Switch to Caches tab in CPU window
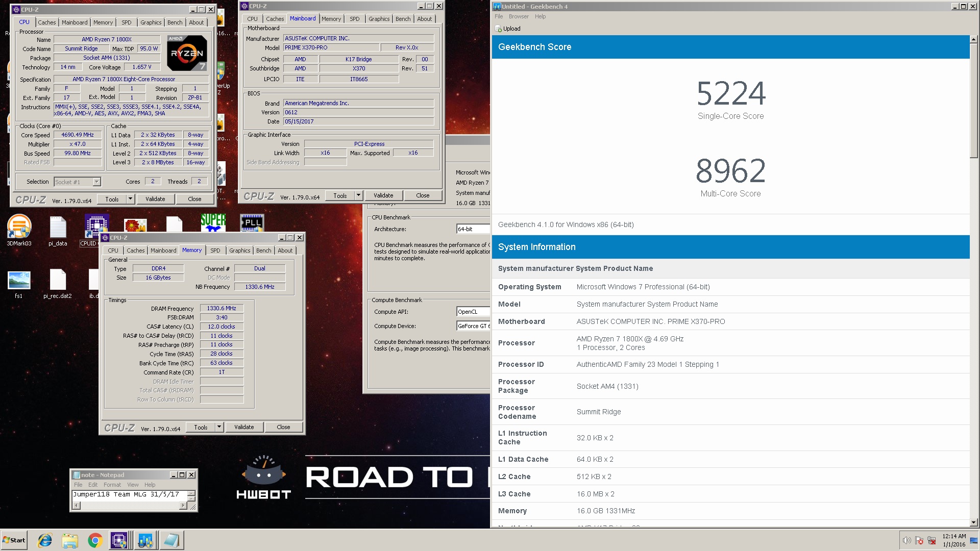Image resolution: width=980 pixels, height=551 pixels. point(47,22)
